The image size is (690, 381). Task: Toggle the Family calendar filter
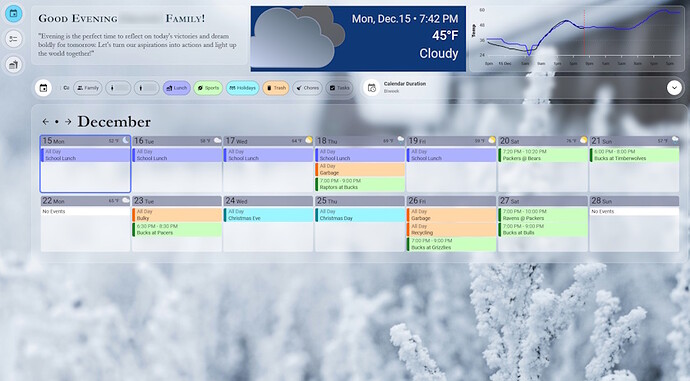pyautogui.click(x=88, y=88)
